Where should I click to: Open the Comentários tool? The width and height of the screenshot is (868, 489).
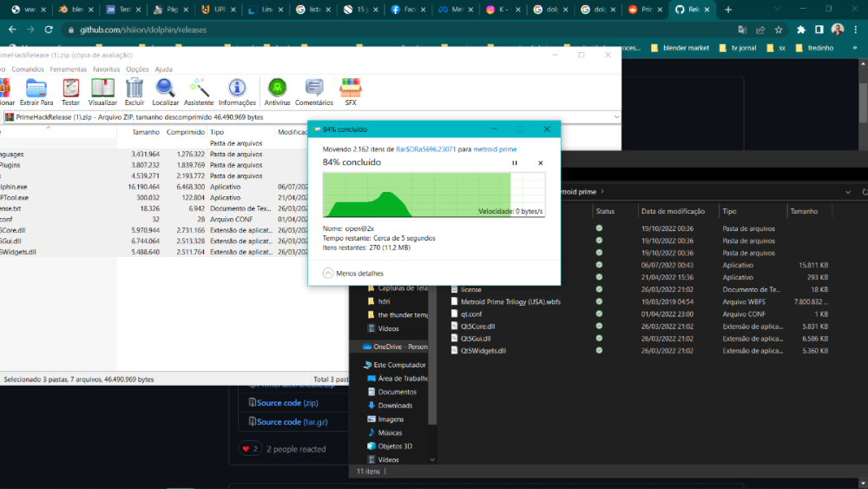(x=314, y=92)
